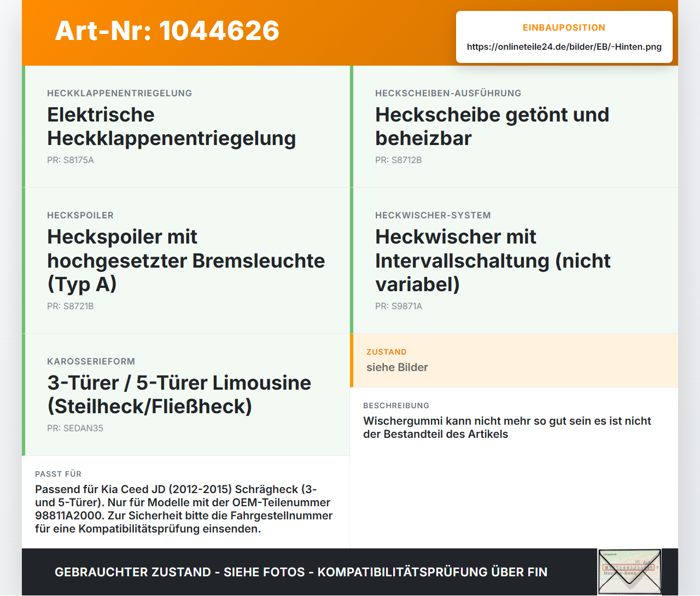Click the BESCHREIBUNG label

pyautogui.click(x=396, y=406)
